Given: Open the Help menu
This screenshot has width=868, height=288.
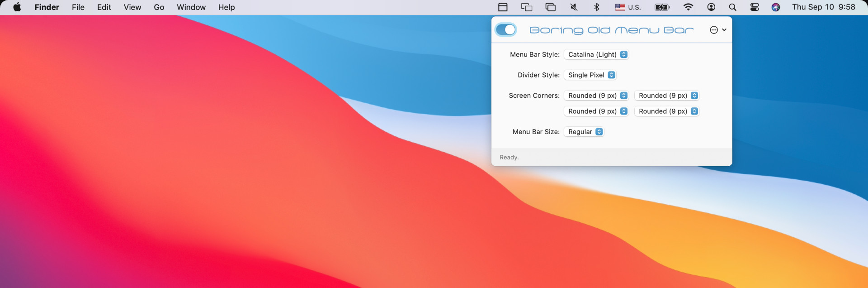Looking at the screenshot, I should tap(226, 7).
